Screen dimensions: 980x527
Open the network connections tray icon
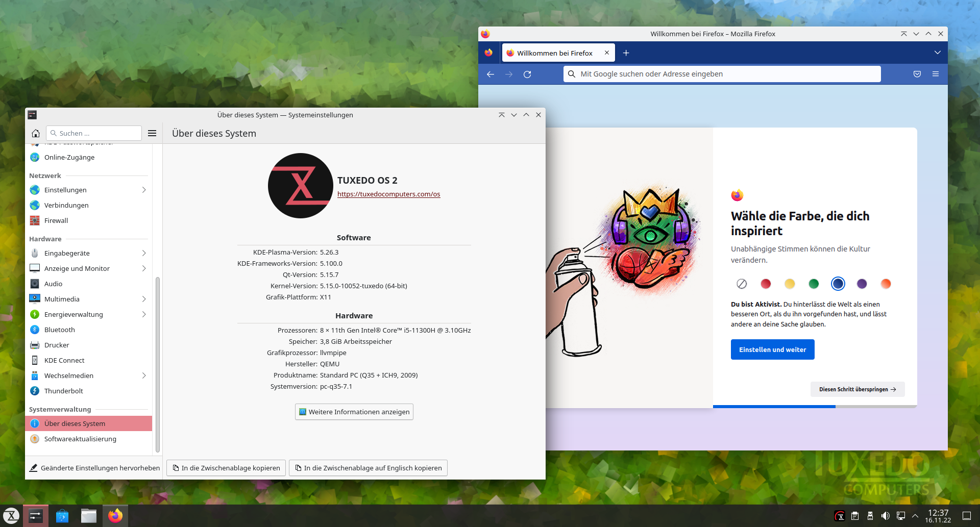[901, 516]
